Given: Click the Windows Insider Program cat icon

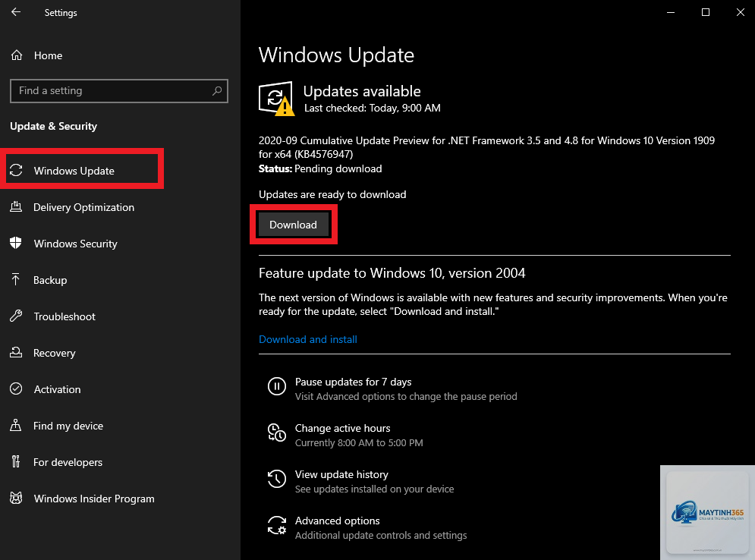Looking at the screenshot, I should [16, 498].
